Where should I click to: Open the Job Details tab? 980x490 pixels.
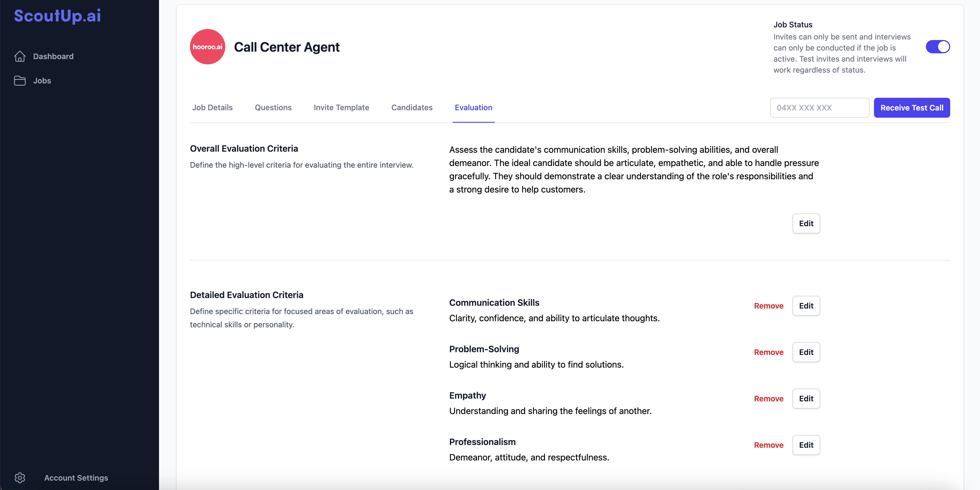212,108
